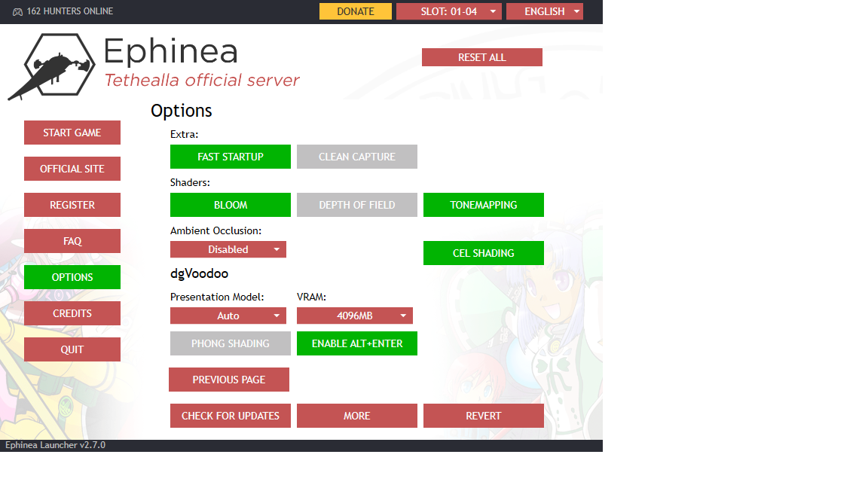Click the Donate button
Image resolution: width=868 pixels, height=488 pixels.
(356, 11)
